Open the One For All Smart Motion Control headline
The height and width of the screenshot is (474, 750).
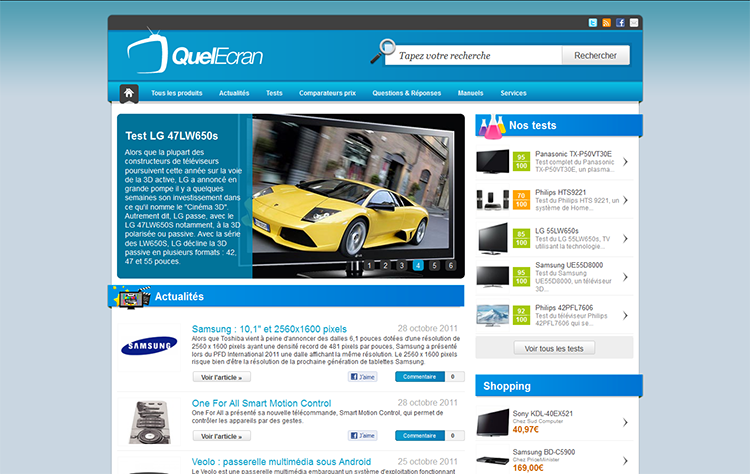pyautogui.click(x=261, y=403)
